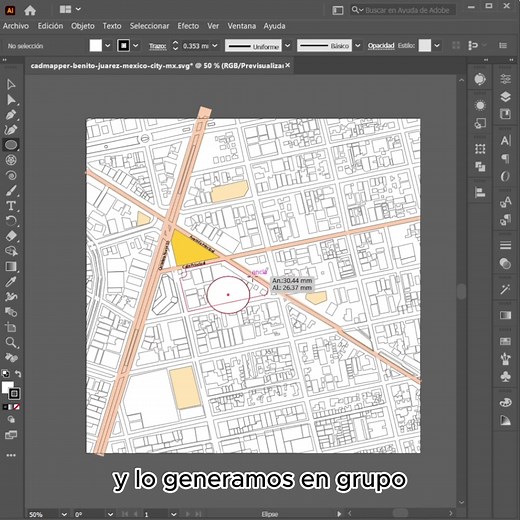Viewport: 520px width, 520px height.
Task: Expand fill color dropdown arrow
Action: click(x=107, y=46)
